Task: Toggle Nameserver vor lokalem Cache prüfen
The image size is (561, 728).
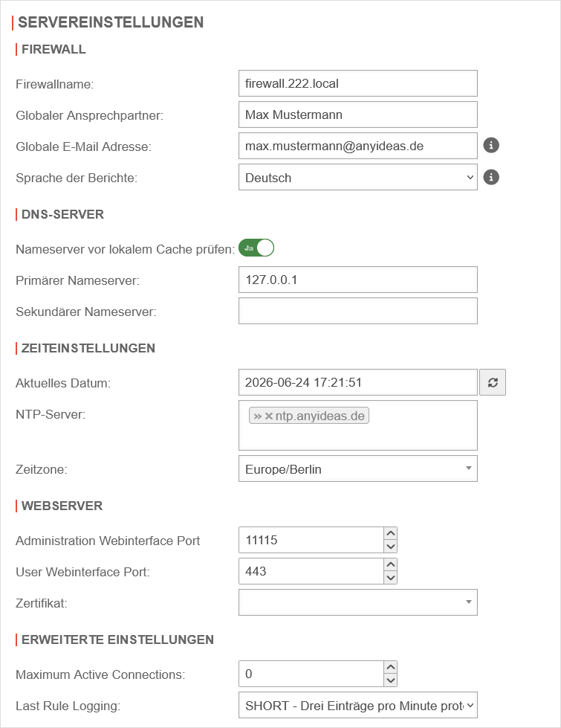Action: [x=256, y=248]
